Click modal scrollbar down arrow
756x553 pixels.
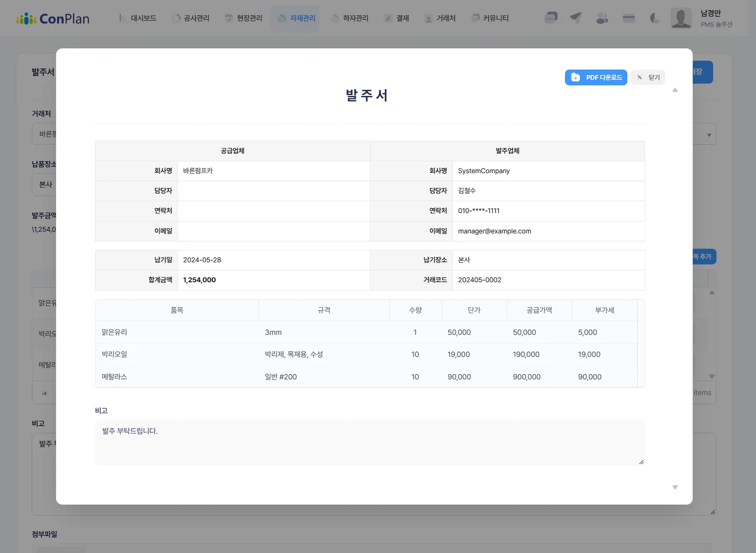pos(675,487)
